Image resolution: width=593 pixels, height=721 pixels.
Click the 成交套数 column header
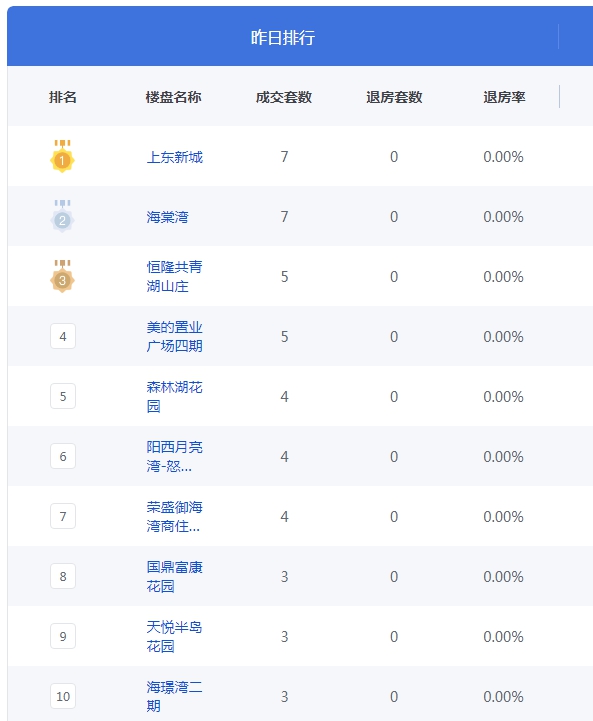tap(284, 97)
